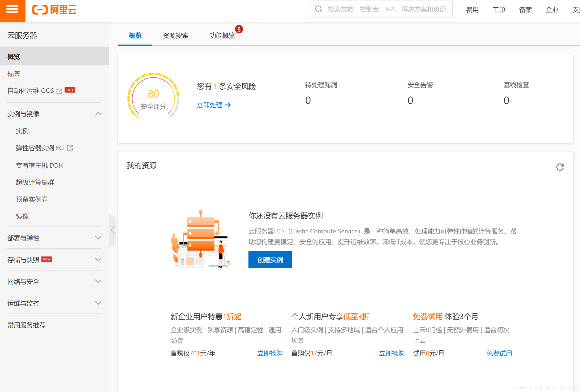Click the external link icon next to OOS

59,91
